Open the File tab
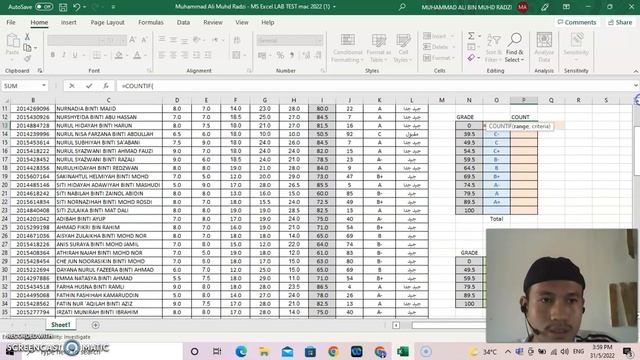The image size is (640, 360). 11,22
